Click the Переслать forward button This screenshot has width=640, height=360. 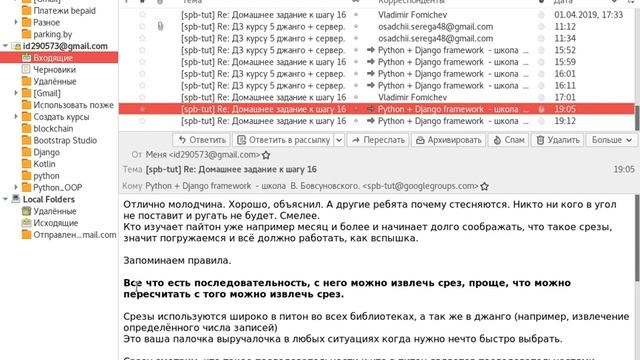pos(378,140)
